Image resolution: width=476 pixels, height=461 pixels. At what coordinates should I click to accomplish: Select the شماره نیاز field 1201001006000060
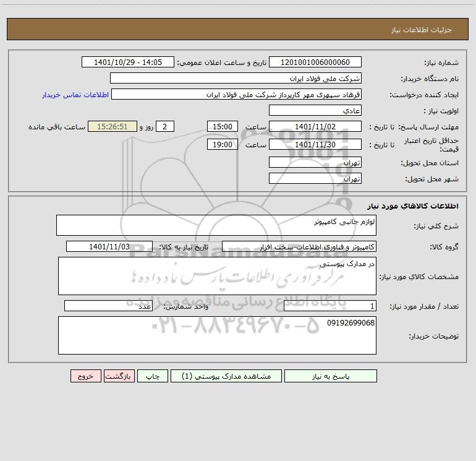315,62
